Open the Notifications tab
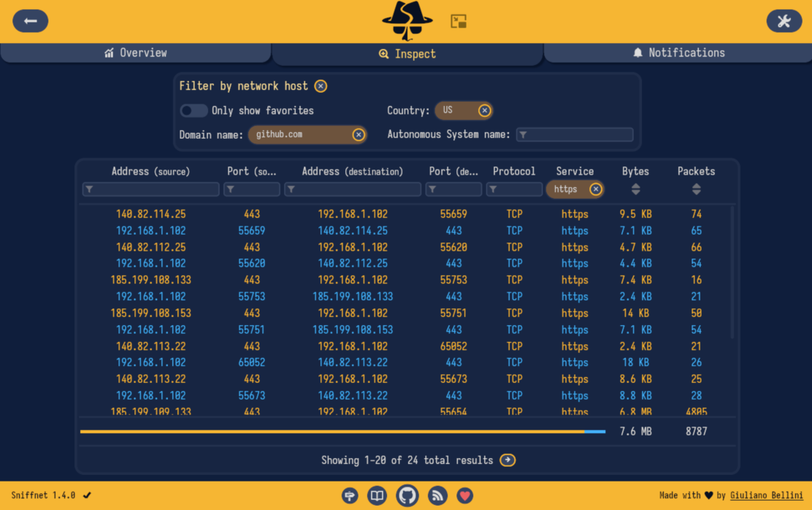This screenshot has height=510, width=812. tap(678, 53)
